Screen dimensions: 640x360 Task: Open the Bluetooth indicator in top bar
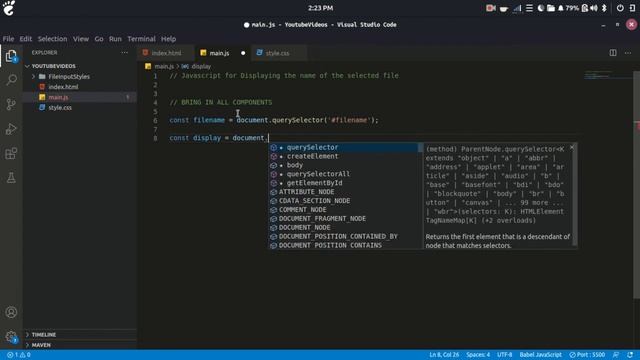604,8
